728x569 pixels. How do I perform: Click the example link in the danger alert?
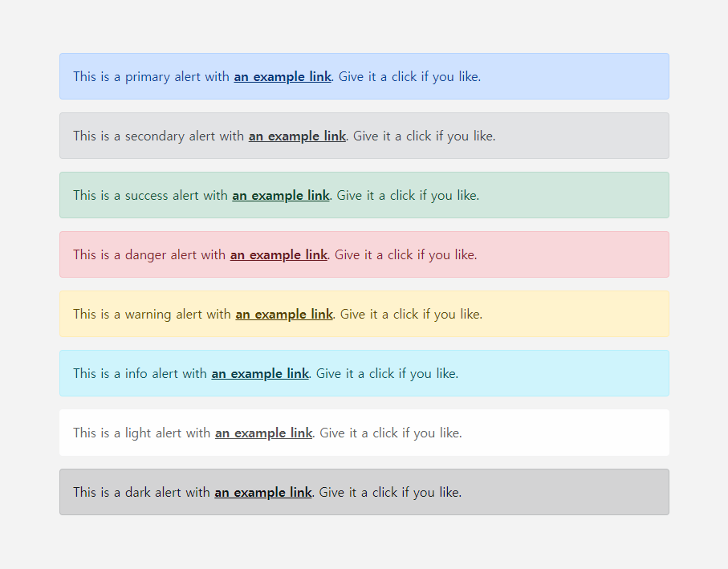coord(279,254)
